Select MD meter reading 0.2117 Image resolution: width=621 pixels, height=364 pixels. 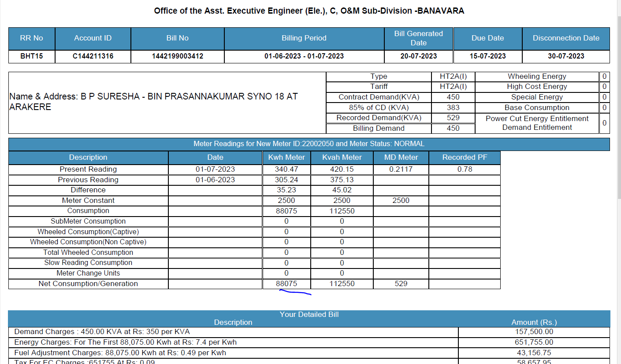[x=401, y=169]
